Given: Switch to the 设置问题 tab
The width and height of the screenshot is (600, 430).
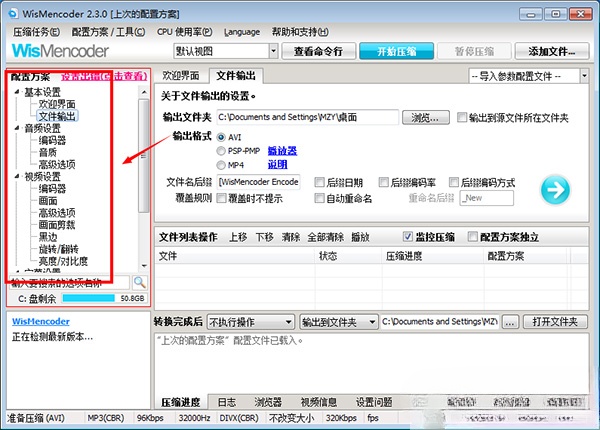Looking at the screenshot, I should (x=374, y=402).
